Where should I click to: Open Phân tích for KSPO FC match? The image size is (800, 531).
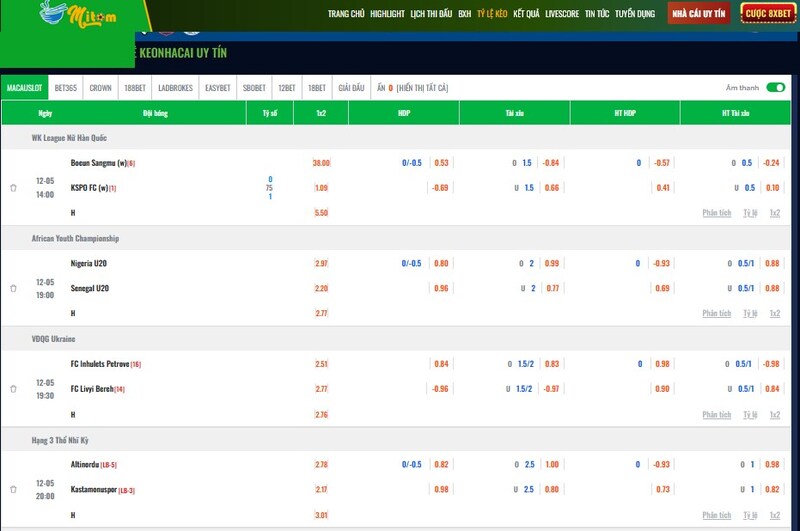tap(717, 213)
